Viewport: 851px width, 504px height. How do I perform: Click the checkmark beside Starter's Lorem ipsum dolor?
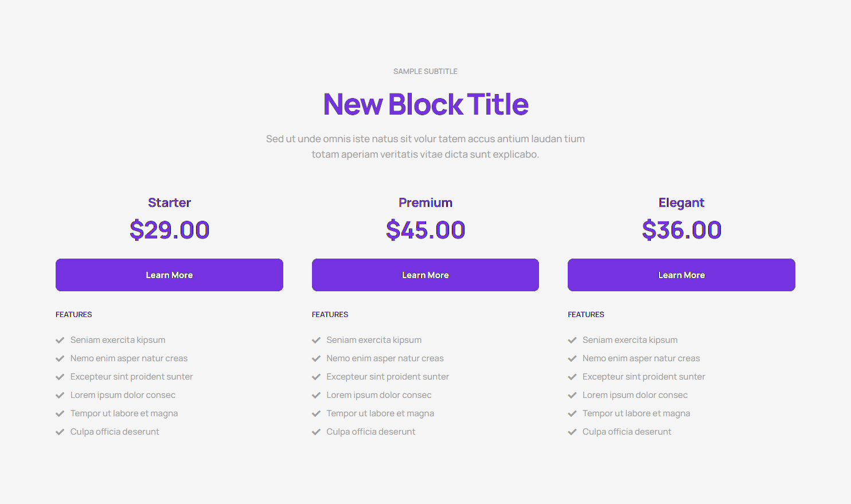(60, 395)
